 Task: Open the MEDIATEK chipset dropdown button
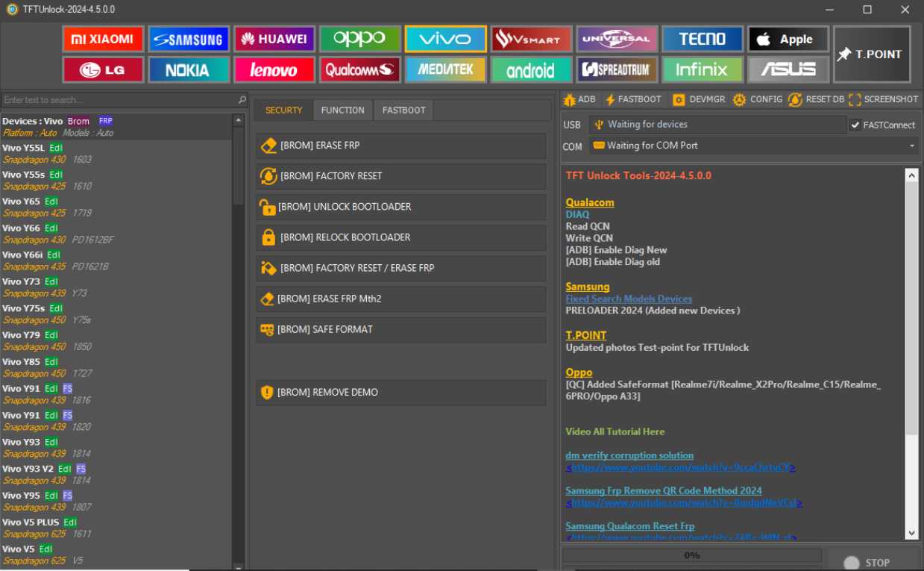point(445,69)
